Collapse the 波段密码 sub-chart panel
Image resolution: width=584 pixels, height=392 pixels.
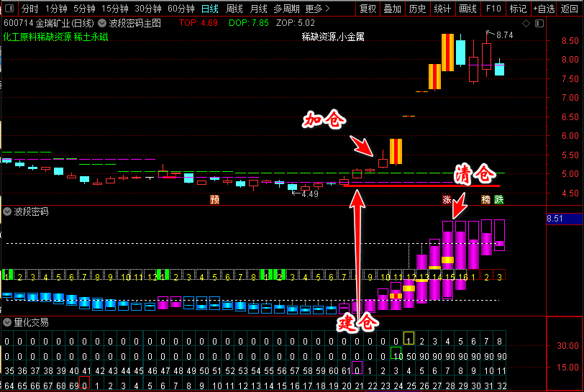(7, 212)
